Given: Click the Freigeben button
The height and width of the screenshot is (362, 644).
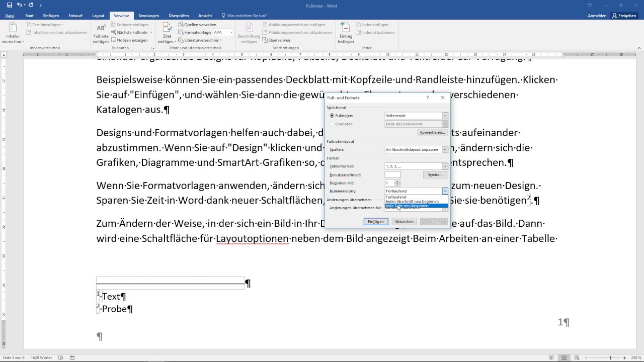Looking at the screenshot, I should pyautogui.click(x=624, y=16).
